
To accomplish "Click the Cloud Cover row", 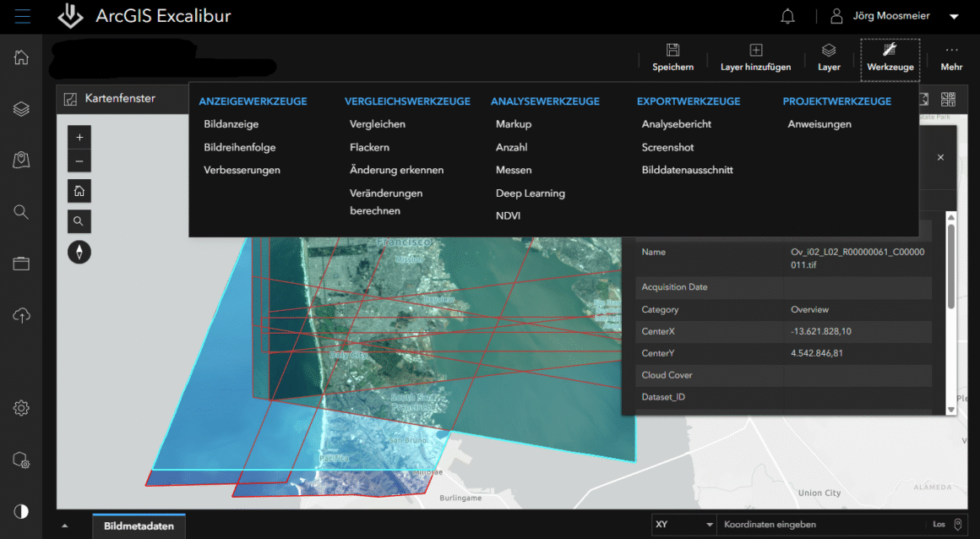I will pyautogui.click(x=784, y=375).
